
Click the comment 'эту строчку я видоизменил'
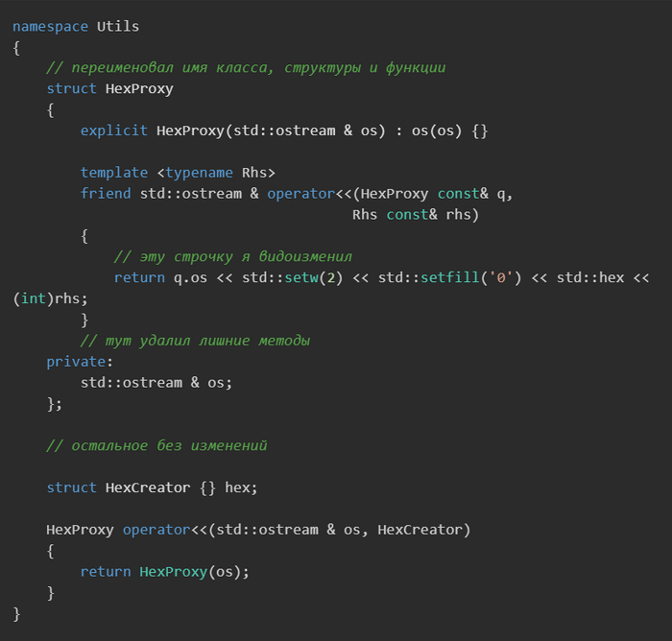(233, 257)
